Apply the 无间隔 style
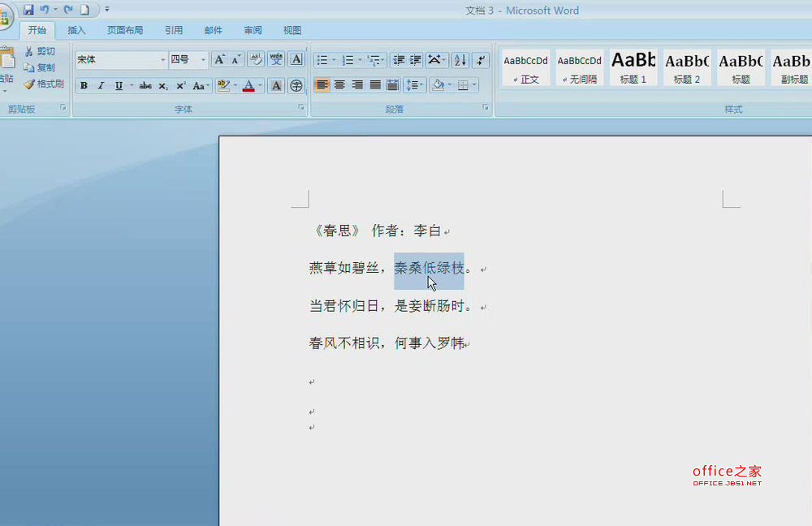812x526 pixels. [x=580, y=67]
